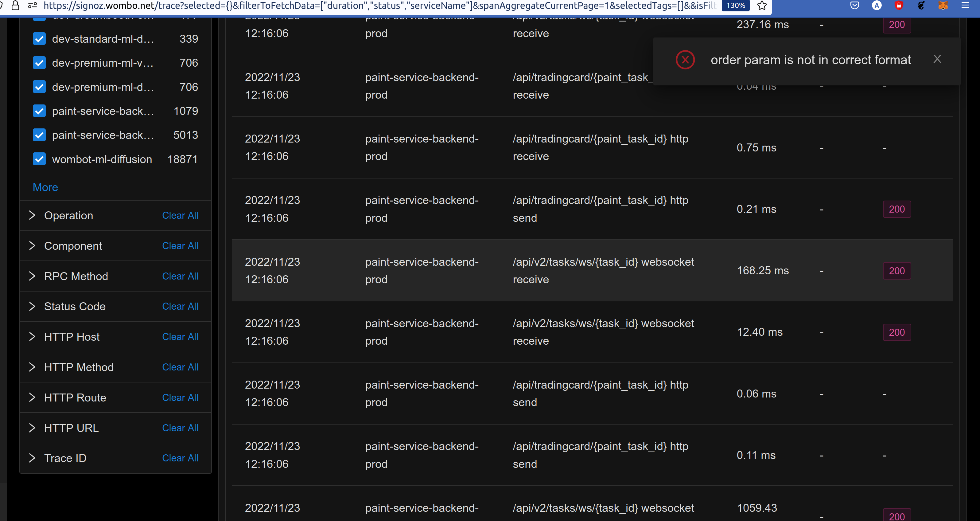This screenshot has width=980, height=521.
Task: Uncheck paint-service-back… checkbox with count 5013
Action: (x=39, y=135)
